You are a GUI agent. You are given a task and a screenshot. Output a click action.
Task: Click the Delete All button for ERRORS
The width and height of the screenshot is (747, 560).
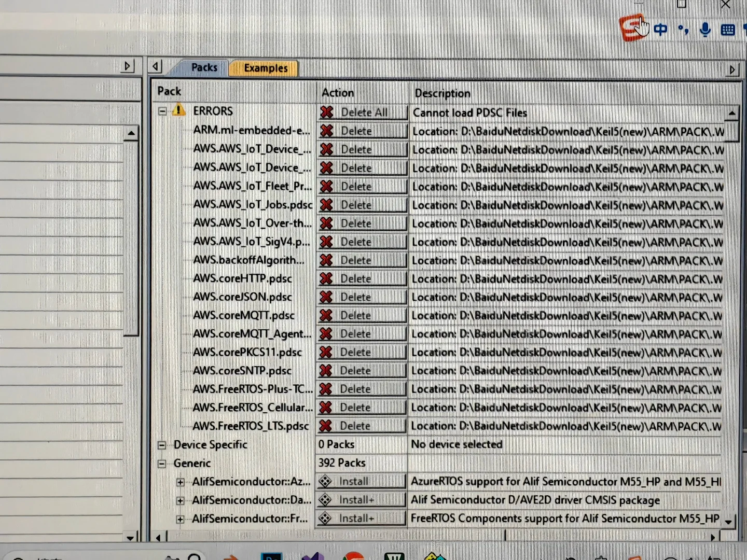point(362,112)
